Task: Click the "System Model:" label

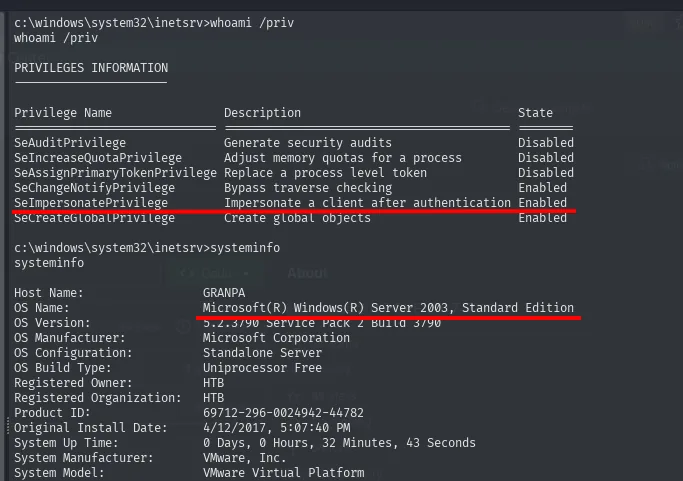Action: [x=59, y=473]
